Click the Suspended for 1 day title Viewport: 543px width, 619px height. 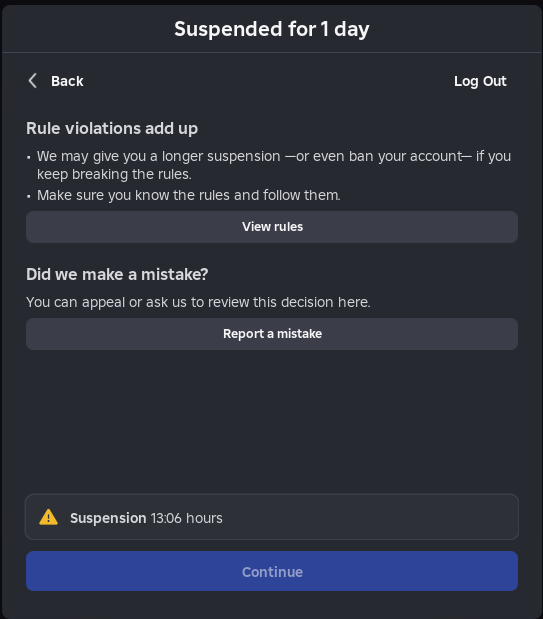tap(272, 29)
